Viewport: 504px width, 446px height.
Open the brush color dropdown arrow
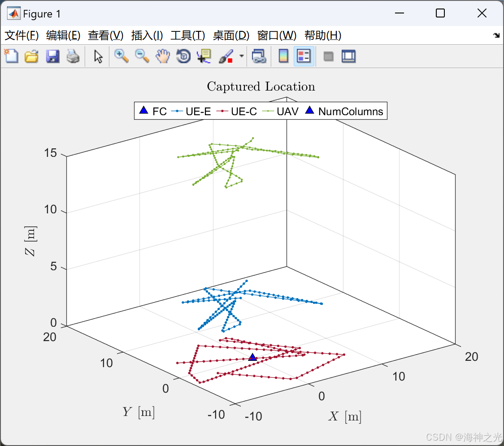(x=241, y=56)
